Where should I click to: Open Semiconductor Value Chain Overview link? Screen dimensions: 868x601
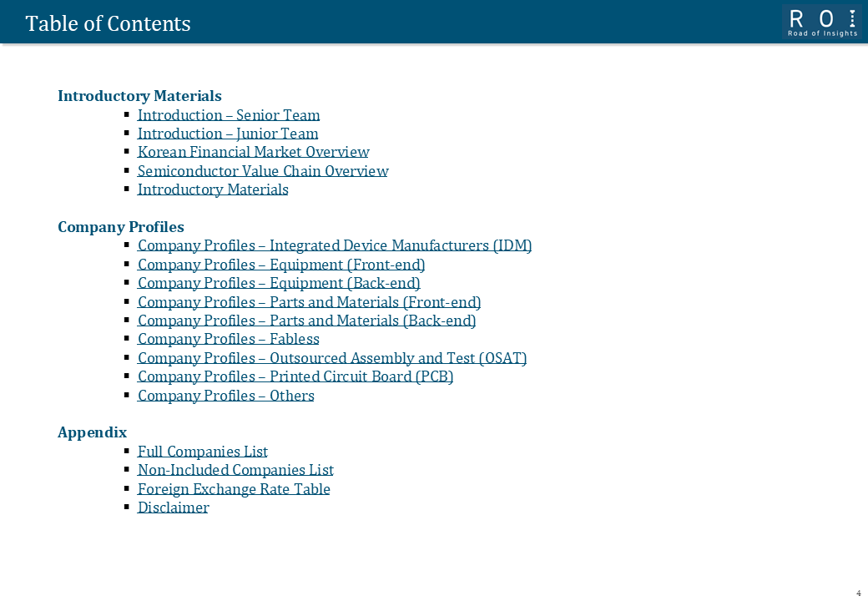(263, 171)
